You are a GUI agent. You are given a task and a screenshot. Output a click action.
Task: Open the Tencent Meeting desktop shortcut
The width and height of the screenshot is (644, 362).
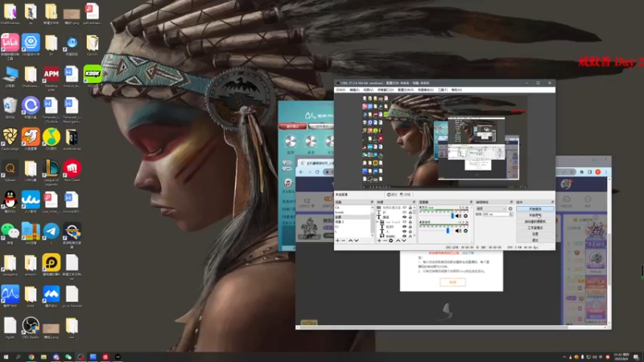pyautogui.click(x=51, y=296)
